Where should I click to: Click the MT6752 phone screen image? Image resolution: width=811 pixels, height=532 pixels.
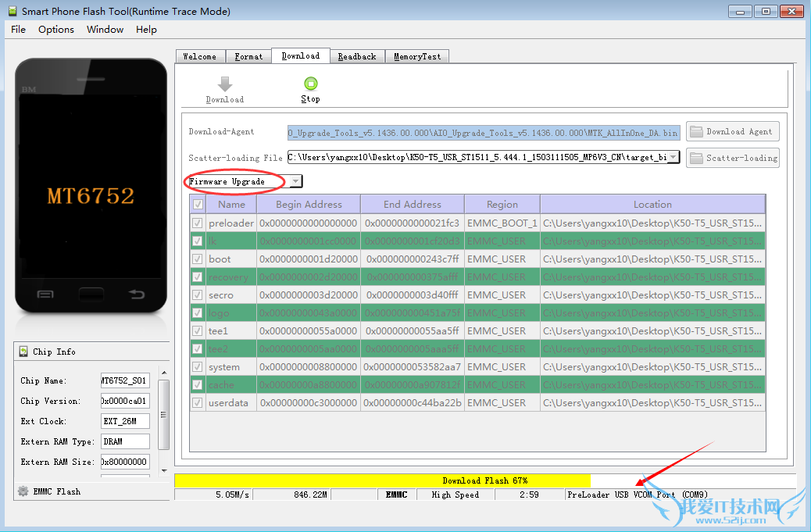pos(91,186)
